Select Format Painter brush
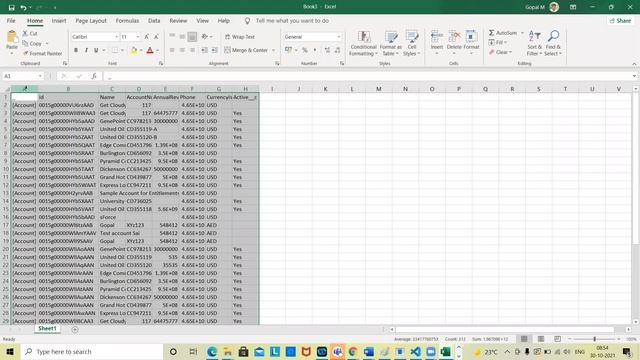This screenshot has height=360, width=640. (42, 53)
